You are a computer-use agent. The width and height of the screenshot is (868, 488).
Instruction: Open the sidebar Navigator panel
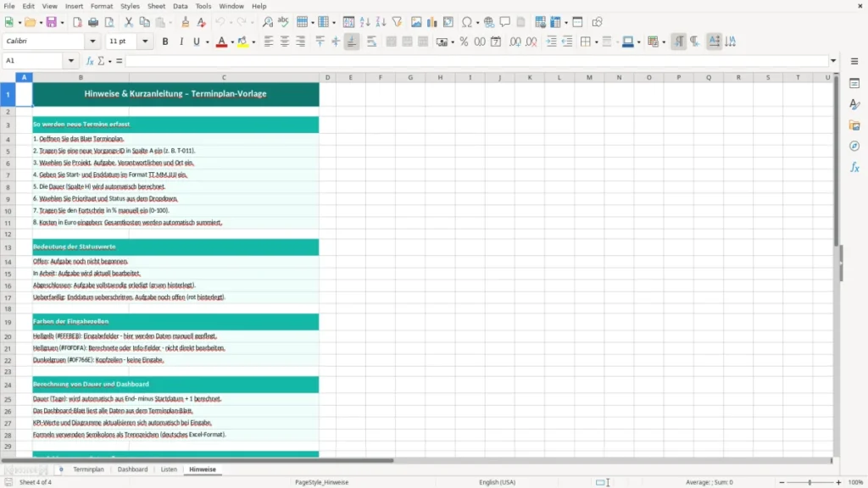coord(854,146)
